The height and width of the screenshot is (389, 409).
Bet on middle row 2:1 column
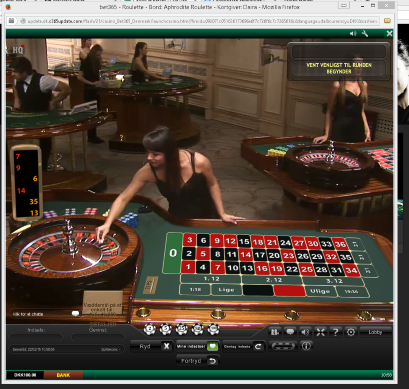click(x=362, y=258)
